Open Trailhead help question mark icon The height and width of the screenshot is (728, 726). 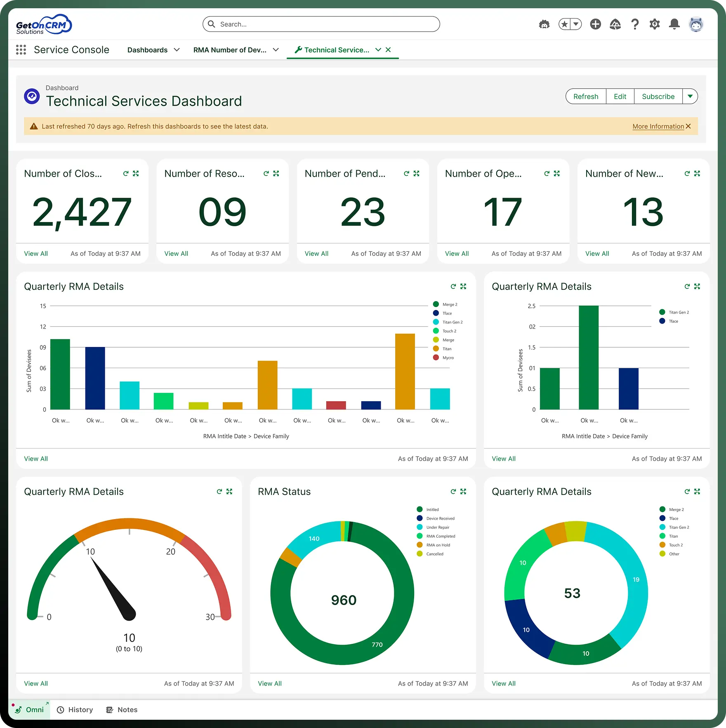(635, 24)
